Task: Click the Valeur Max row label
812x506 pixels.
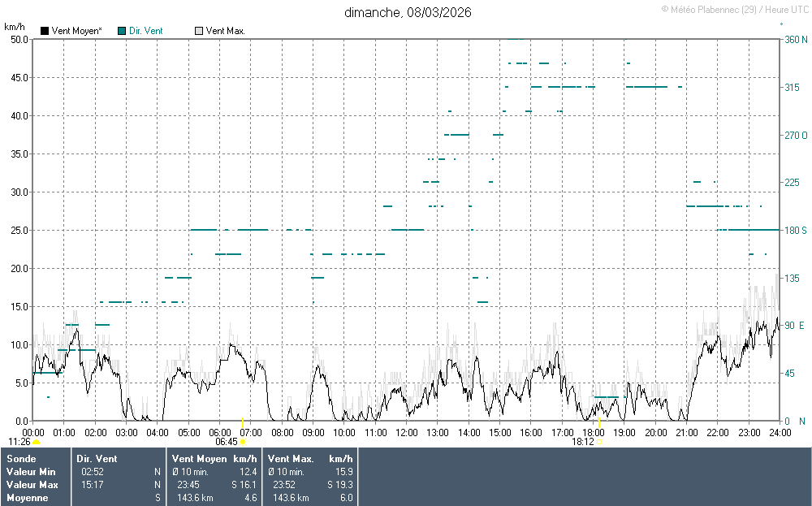Action: point(31,485)
